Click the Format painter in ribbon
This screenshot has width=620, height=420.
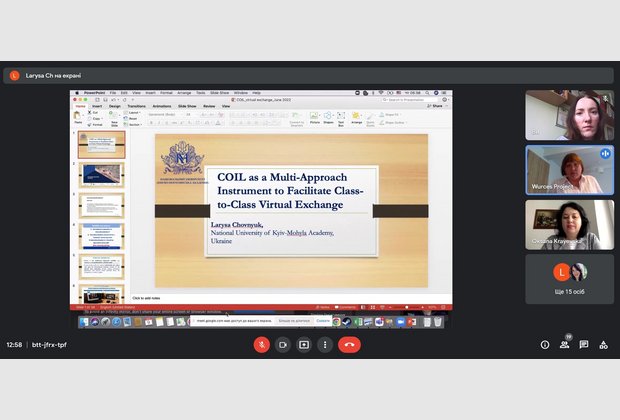pos(95,125)
